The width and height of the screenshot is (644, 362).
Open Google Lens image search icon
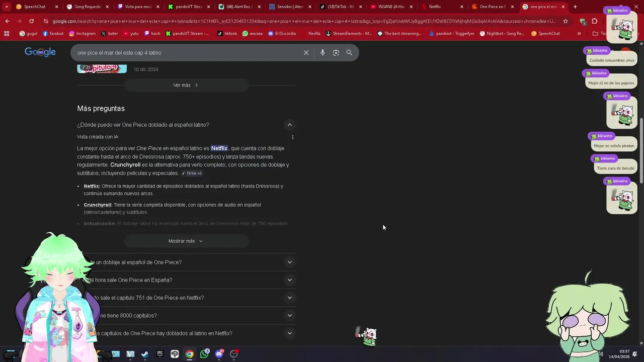pos(336,53)
